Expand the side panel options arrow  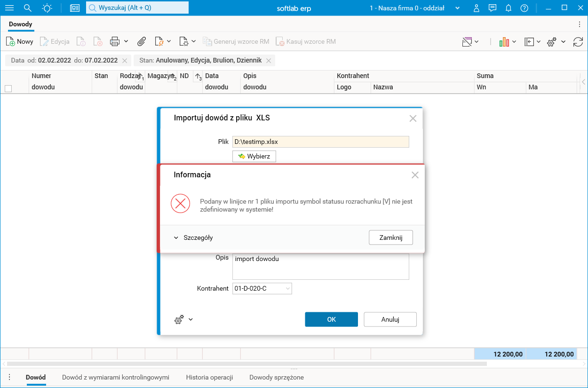pos(539,42)
